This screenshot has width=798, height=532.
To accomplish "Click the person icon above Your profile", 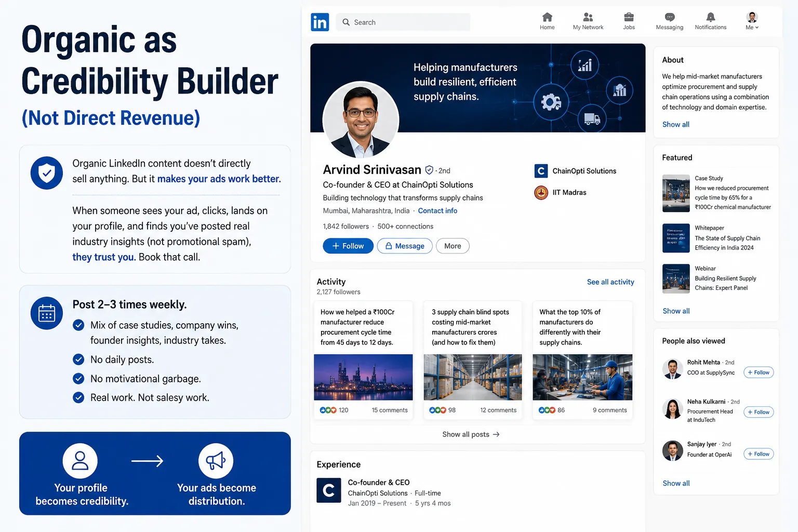I will coord(80,461).
